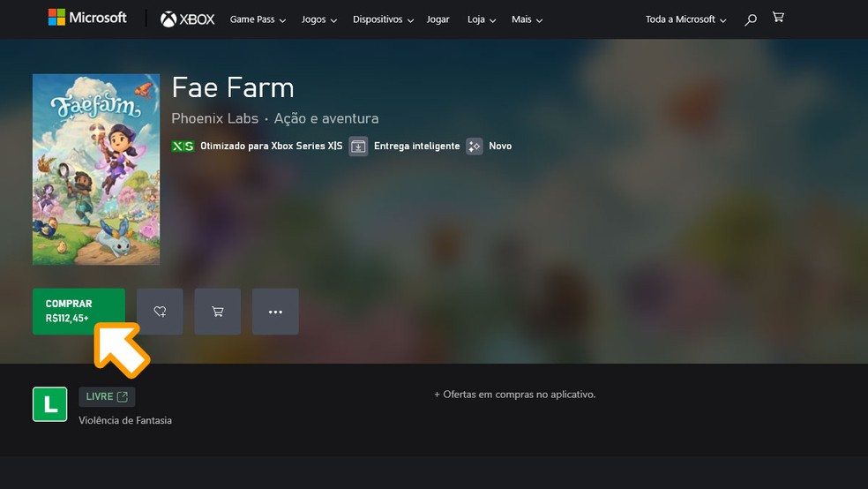Click the Phoenix Labs publisher text
868x489 pixels.
tap(214, 118)
